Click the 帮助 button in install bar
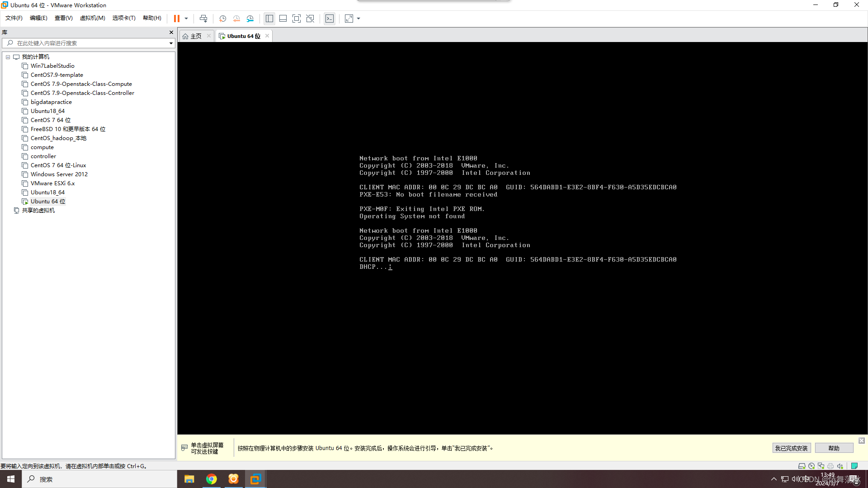Image resolution: width=868 pixels, height=488 pixels. point(834,448)
